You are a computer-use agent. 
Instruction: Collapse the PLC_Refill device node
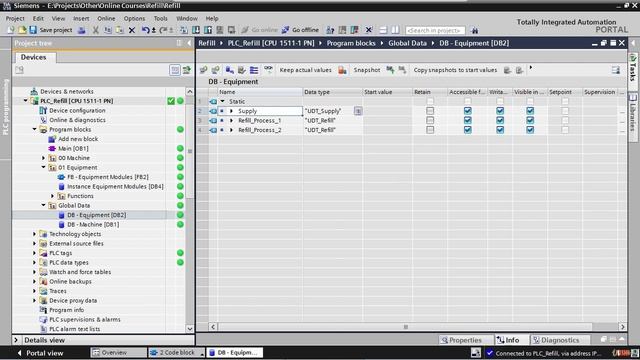(26, 100)
